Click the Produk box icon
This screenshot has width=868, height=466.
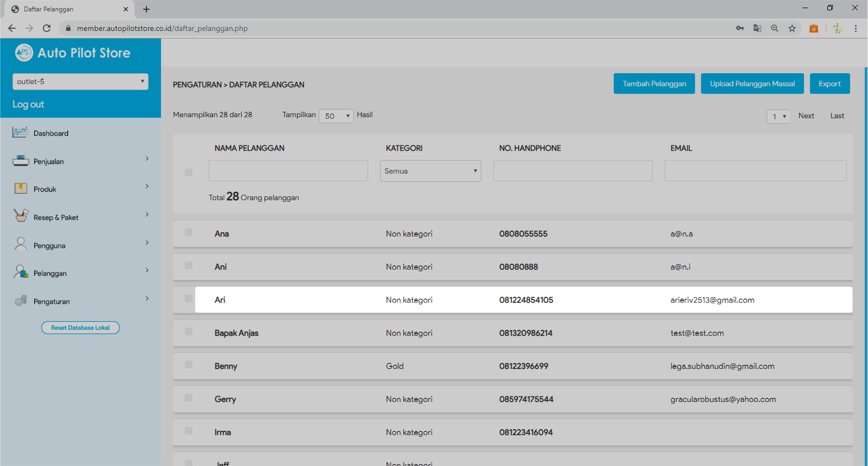tap(21, 189)
